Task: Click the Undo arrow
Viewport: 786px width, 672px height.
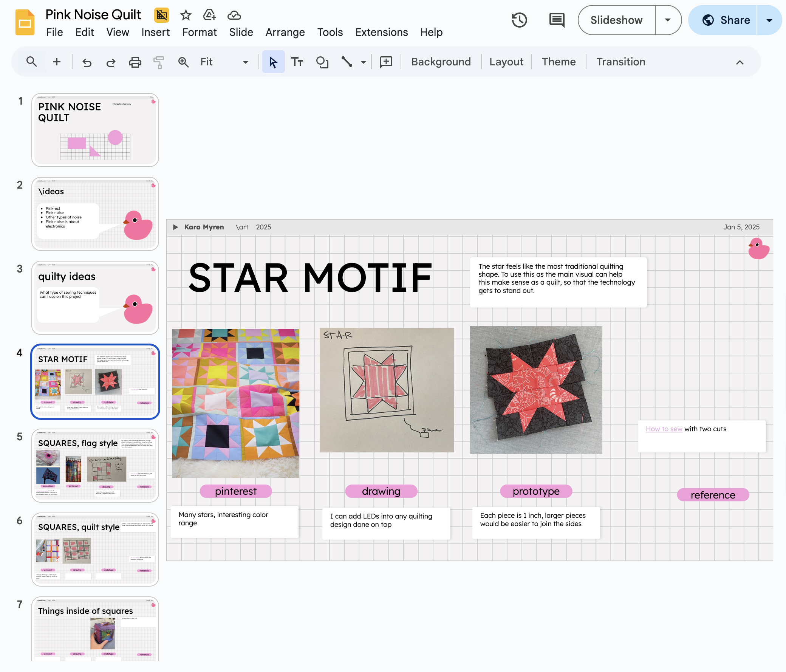Action: (x=87, y=62)
